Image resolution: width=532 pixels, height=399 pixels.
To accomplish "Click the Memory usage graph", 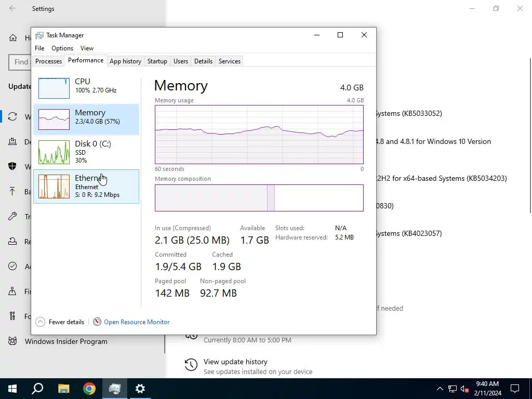I will point(259,135).
